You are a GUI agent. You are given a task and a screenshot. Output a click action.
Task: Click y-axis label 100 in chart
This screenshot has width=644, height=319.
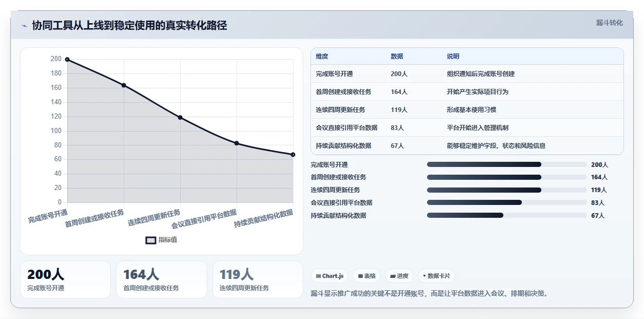[56, 131]
